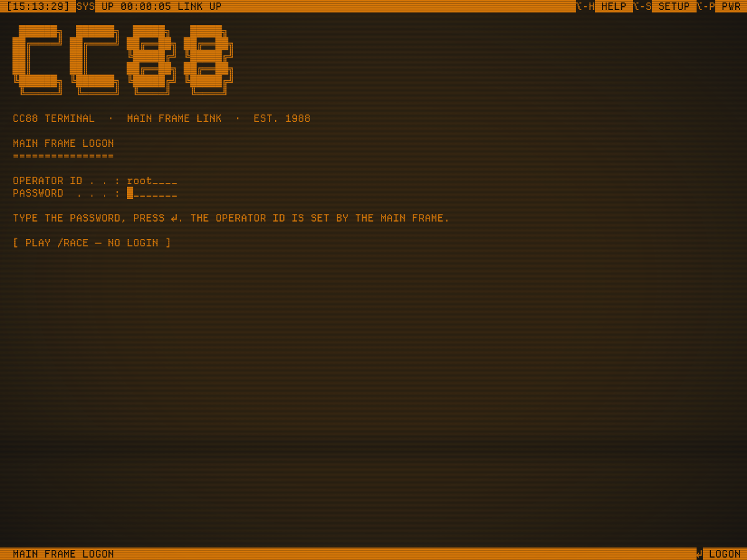Image resolution: width=747 pixels, height=560 pixels.
Task: Click the clock showing 15:13:29
Action: [x=38, y=6]
